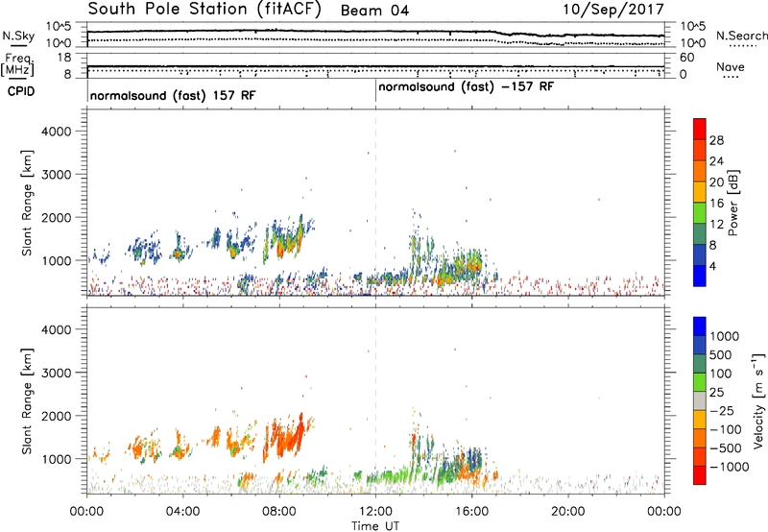Click the 'Nave' legend label
Image resolution: width=768 pixels, height=532 pixels.
[731, 66]
